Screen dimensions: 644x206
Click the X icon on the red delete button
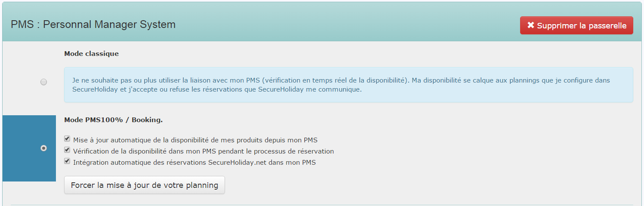click(x=531, y=25)
